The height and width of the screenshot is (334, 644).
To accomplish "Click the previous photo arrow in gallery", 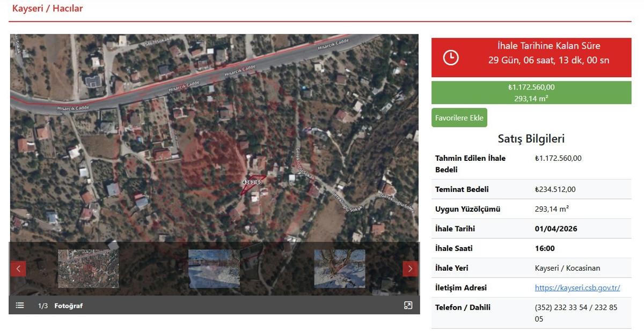I will click(x=18, y=269).
